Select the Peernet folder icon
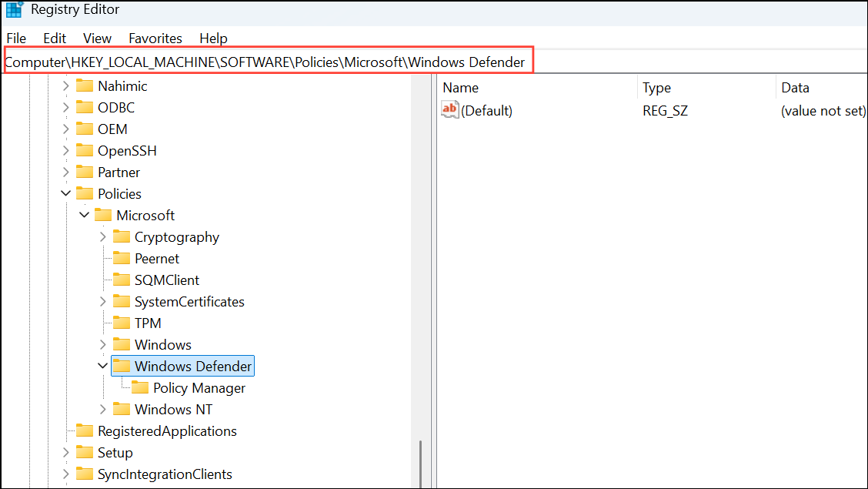 point(121,258)
